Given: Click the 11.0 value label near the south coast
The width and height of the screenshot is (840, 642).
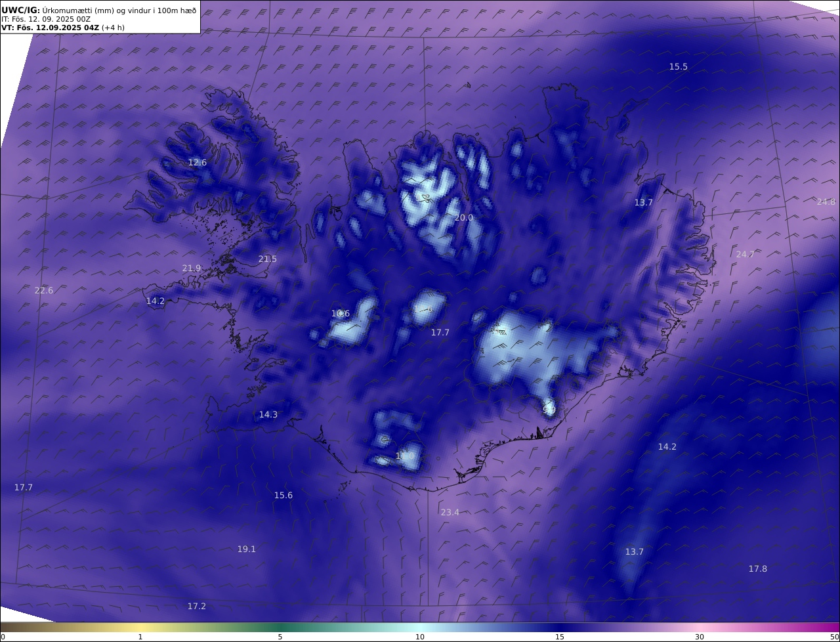Looking at the screenshot, I should (x=405, y=456).
